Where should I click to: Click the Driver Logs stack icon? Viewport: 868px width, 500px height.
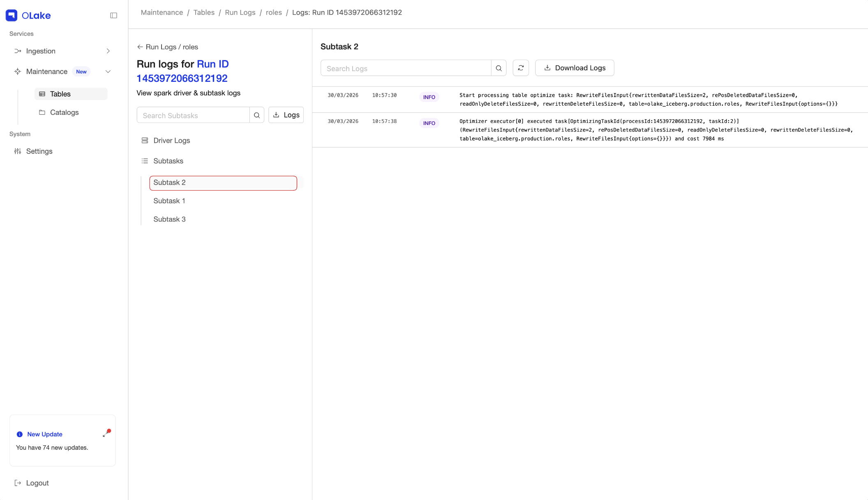click(x=145, y=140)
